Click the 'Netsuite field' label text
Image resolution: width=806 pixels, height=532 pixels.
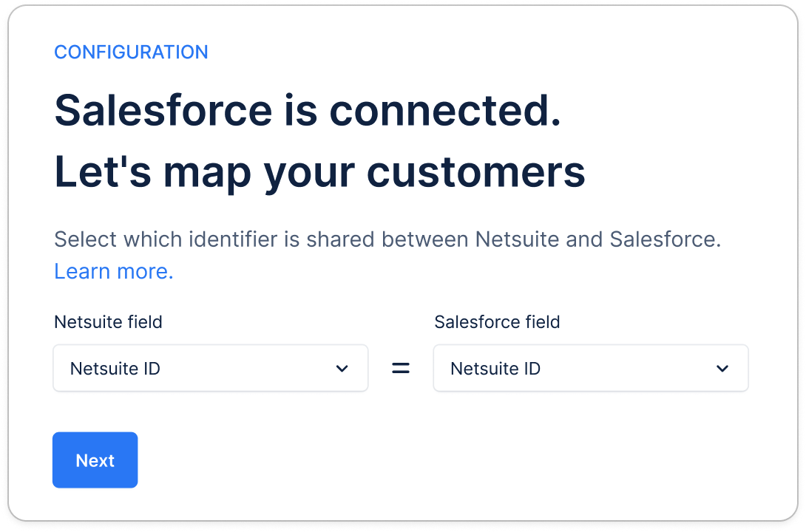[108, 322]
